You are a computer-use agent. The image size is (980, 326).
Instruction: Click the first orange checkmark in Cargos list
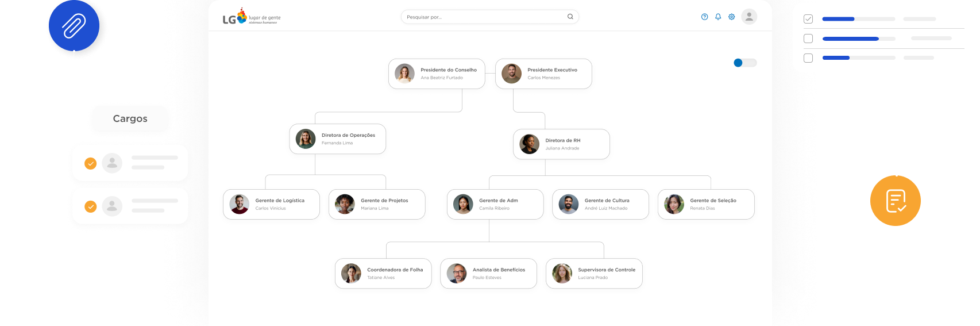click(x=91, y=163)
